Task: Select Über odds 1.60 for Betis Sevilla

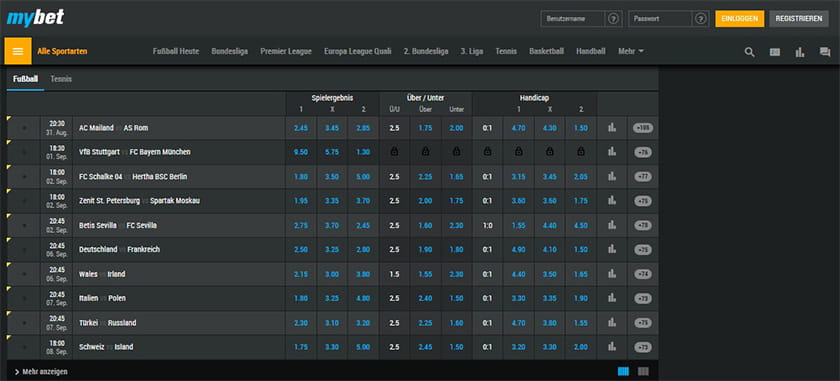Action: pos(425,226)
